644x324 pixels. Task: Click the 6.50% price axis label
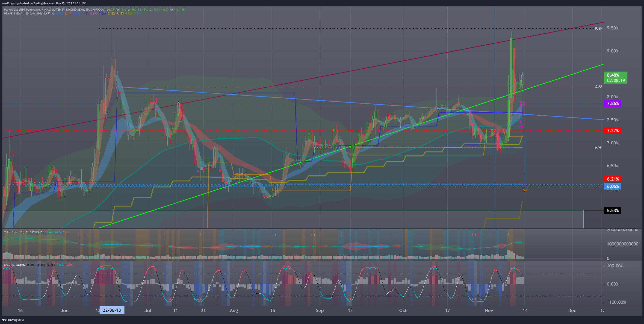coord(613,166)
